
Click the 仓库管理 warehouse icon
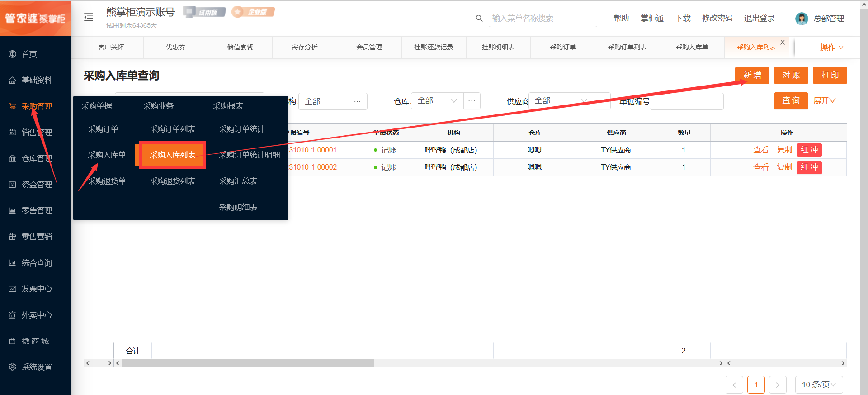coord(13,158)
